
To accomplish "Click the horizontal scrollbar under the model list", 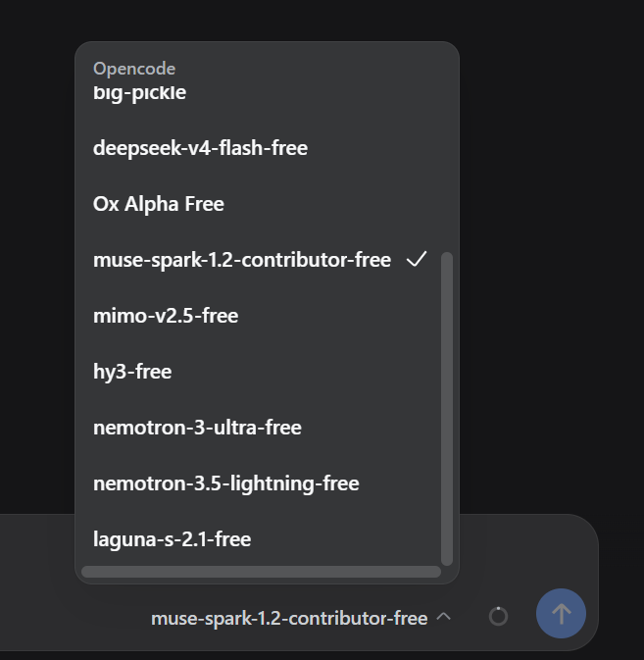I will (x=261, y=572).
